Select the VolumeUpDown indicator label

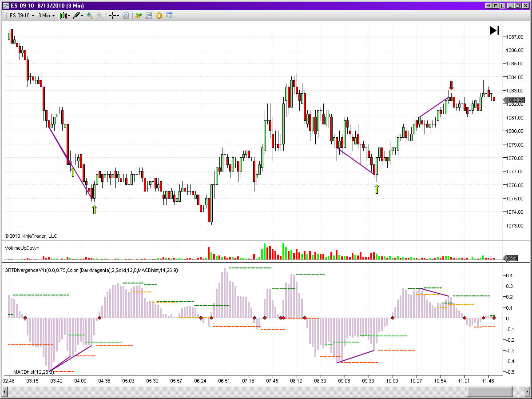click(x=22, y=248)
